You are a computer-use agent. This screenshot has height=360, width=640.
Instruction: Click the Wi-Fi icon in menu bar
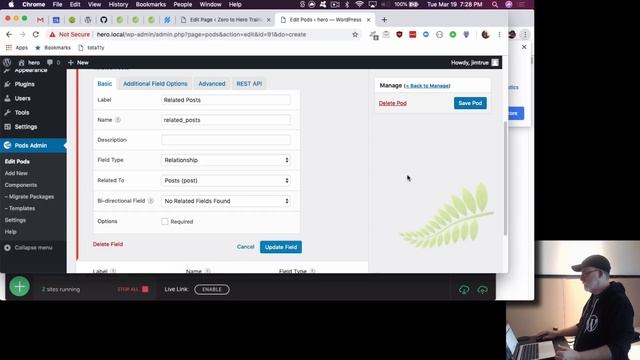pos(359,4)
